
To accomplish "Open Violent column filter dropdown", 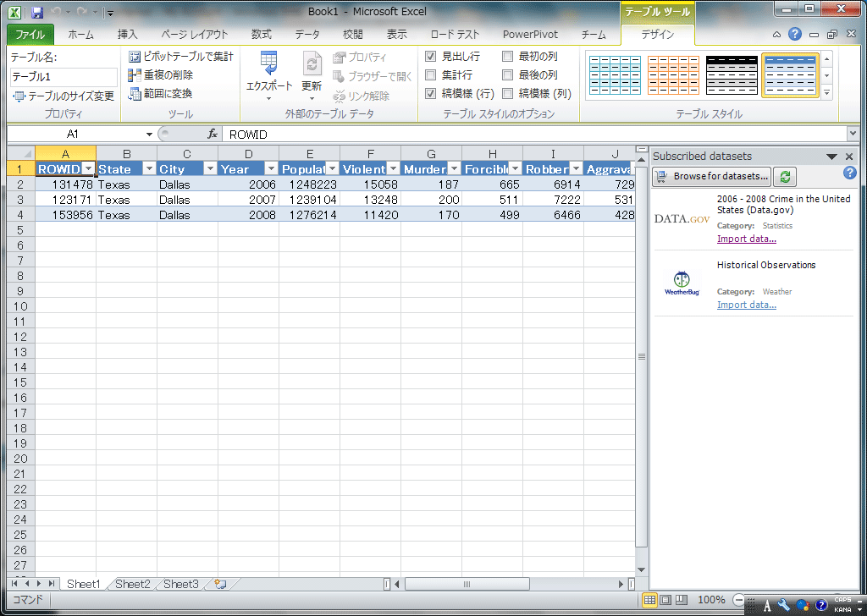I will pyautogui.click(x=393, y=168).
